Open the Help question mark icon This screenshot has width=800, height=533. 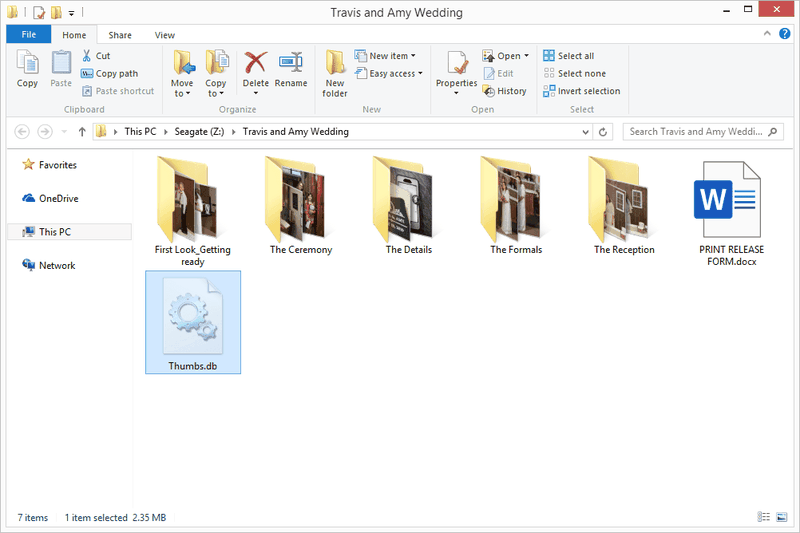click(x=784, y=34)
